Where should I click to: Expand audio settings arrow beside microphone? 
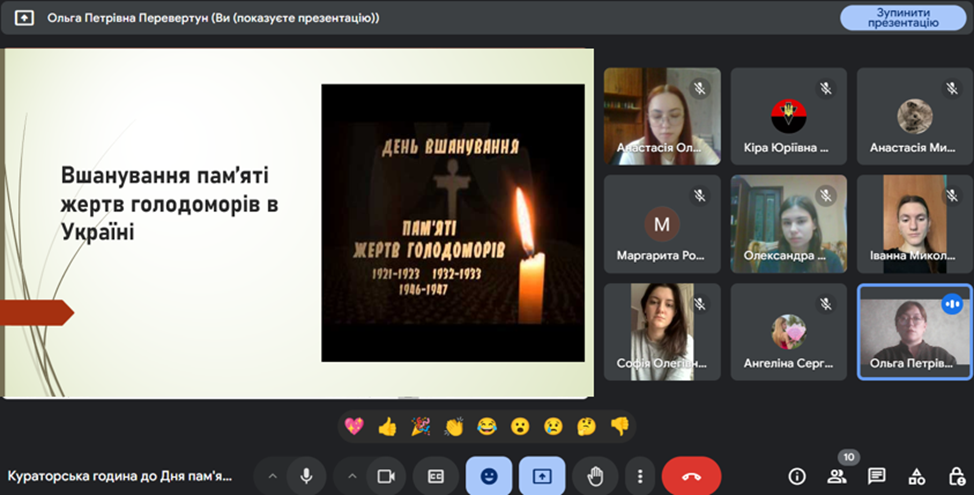(272, 476)
